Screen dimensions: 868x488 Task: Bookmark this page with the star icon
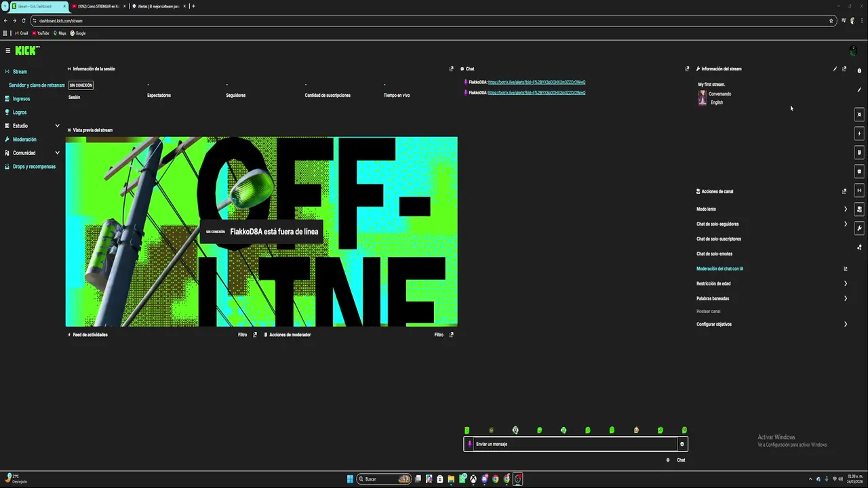point(831,20)
